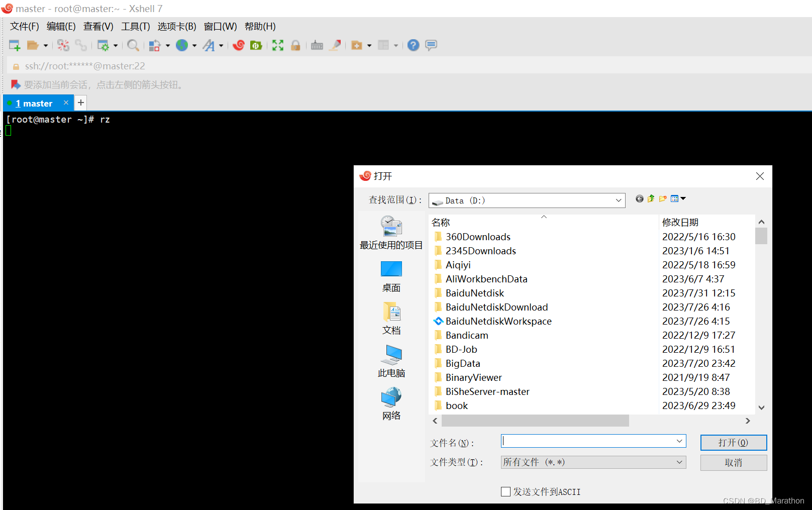Click the red Xmanager swirl toolbar icon
812x510 pixels.
click(239, 45)
